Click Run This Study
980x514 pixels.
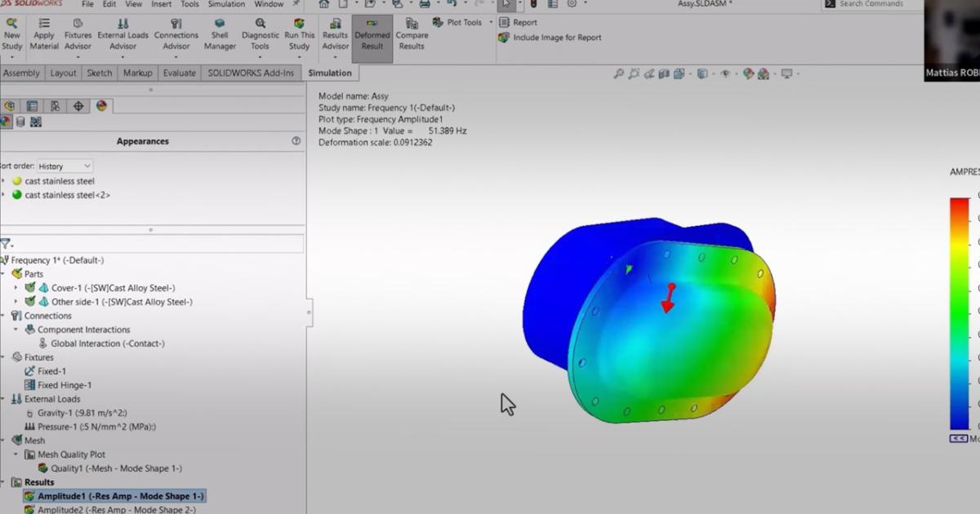coord(299,34)
